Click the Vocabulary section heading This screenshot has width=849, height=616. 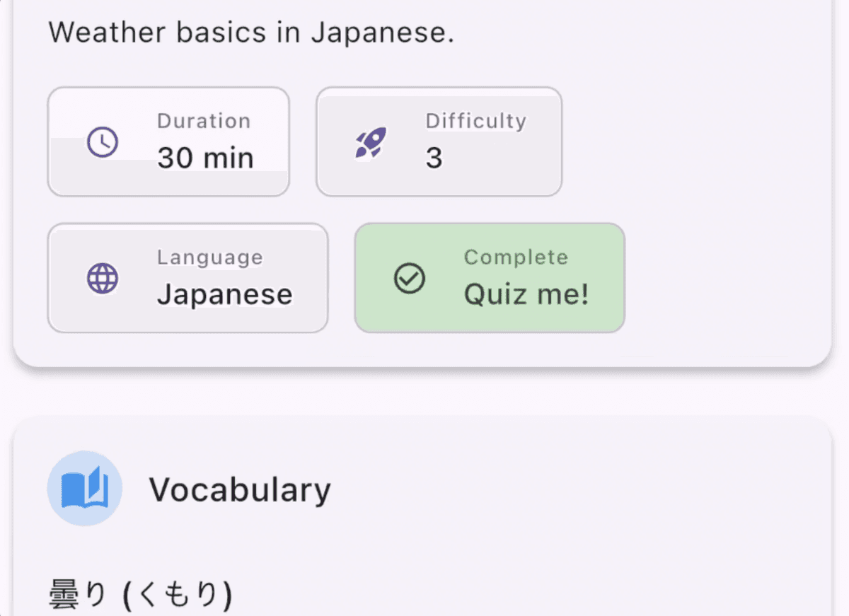(240, 489)
